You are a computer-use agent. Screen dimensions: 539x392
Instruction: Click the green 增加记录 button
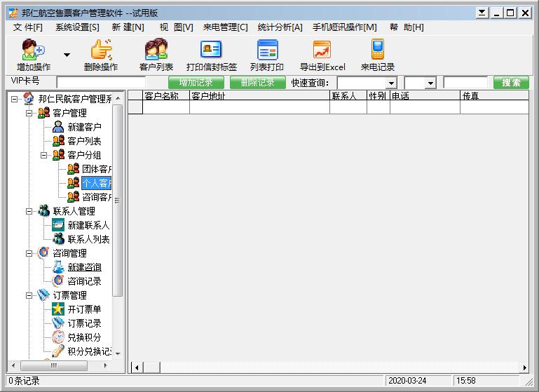(196, 83)
